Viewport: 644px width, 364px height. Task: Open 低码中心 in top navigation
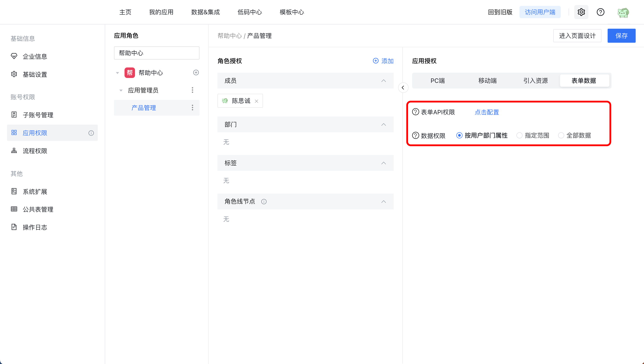pos(249,12)
